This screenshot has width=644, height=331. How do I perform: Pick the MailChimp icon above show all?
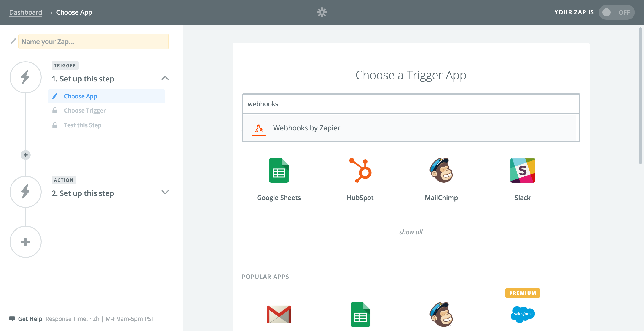coord(442,170)
